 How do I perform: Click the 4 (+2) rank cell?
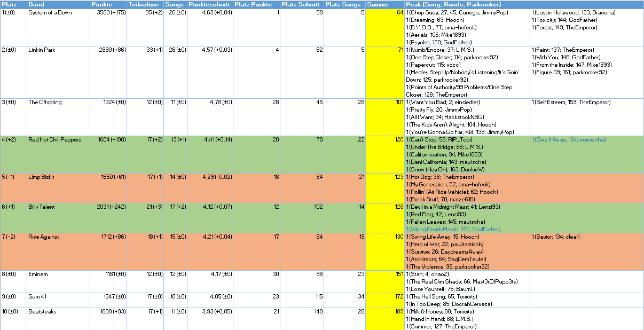click(13, 154)
